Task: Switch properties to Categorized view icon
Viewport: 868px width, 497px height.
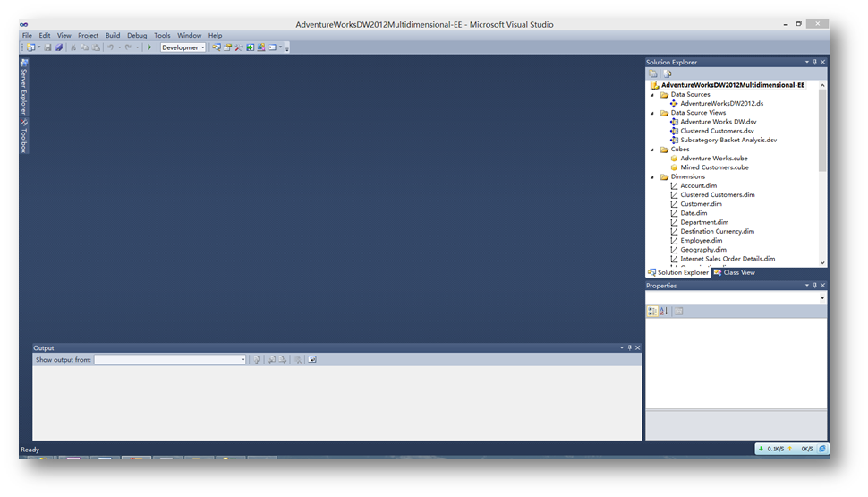Action: tap(652, 311)
